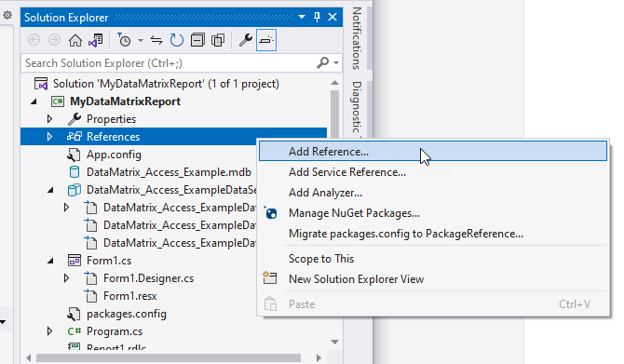Choose Add Service Reference... menu item
Image resolution: width=624 pixels, height=364 pixels.
(x=433, y=172)
